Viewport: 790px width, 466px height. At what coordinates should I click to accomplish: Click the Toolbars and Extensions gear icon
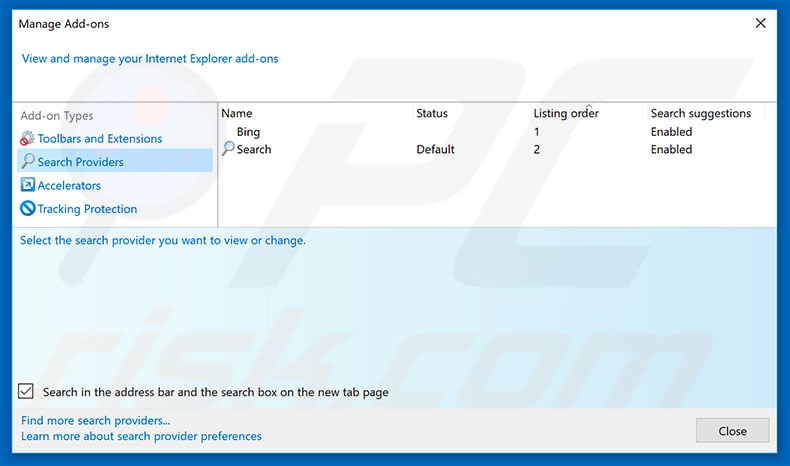pos(27,138)
